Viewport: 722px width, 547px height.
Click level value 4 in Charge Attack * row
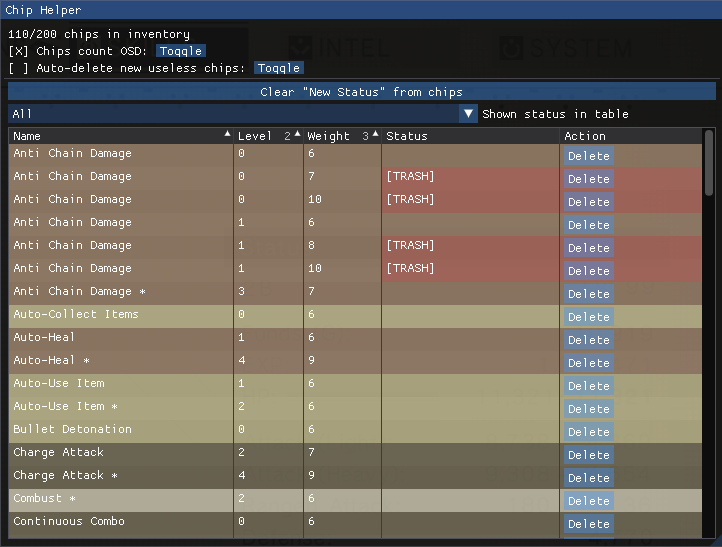tap(242, 475)
